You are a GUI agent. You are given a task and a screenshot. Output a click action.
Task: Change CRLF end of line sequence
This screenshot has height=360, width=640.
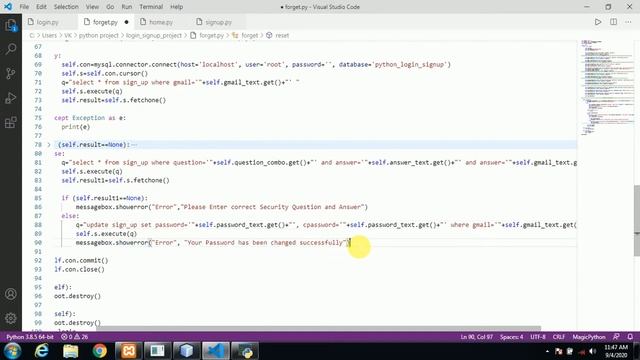[x=559, y=337]
